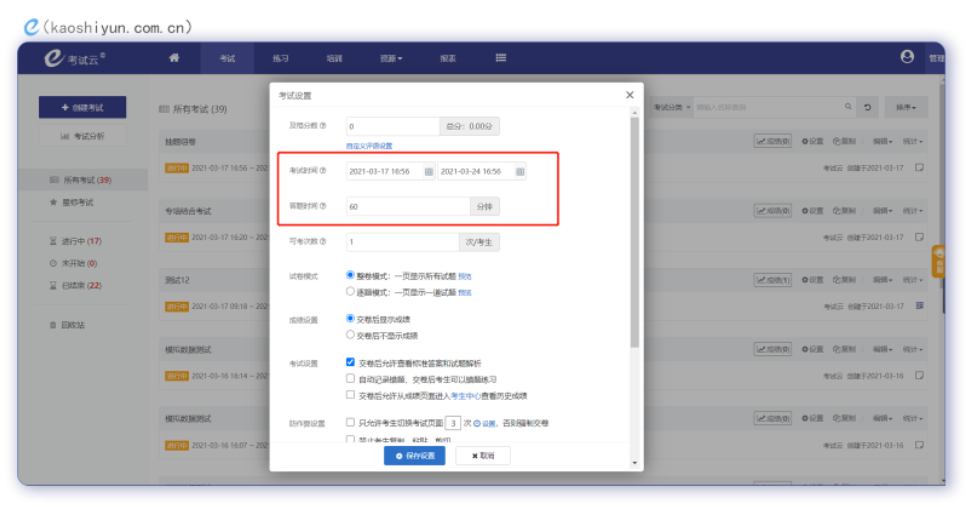
Task: Expand the 资源 dropdown in navbar
Action: [x=391, y=59]
